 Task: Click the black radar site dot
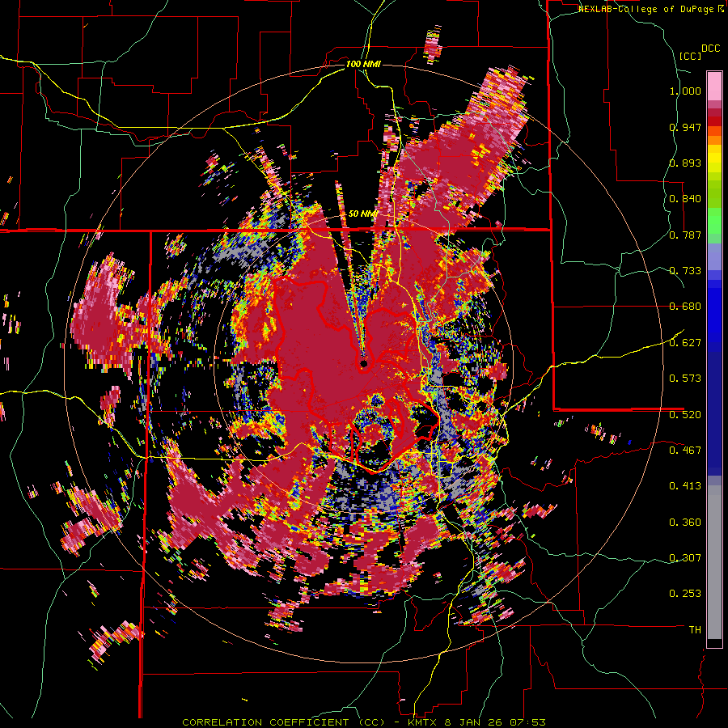coord(364,363)
